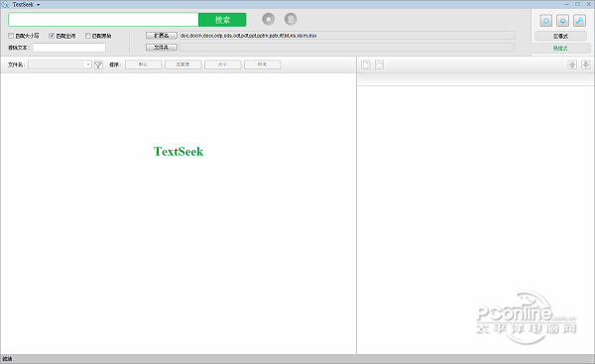The height and width of the screenshot is (364, 595).
Task: Sort results by 默认 default
Action: pos(144,64)
